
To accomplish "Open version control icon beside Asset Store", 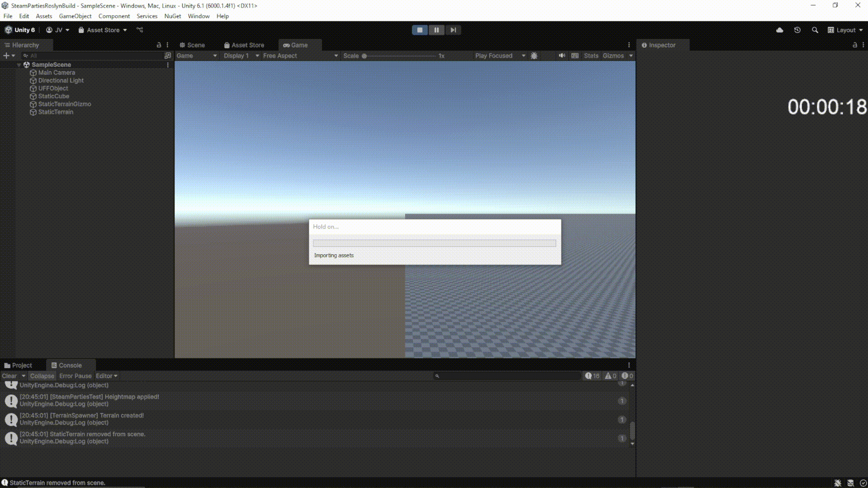I will 140,30.
